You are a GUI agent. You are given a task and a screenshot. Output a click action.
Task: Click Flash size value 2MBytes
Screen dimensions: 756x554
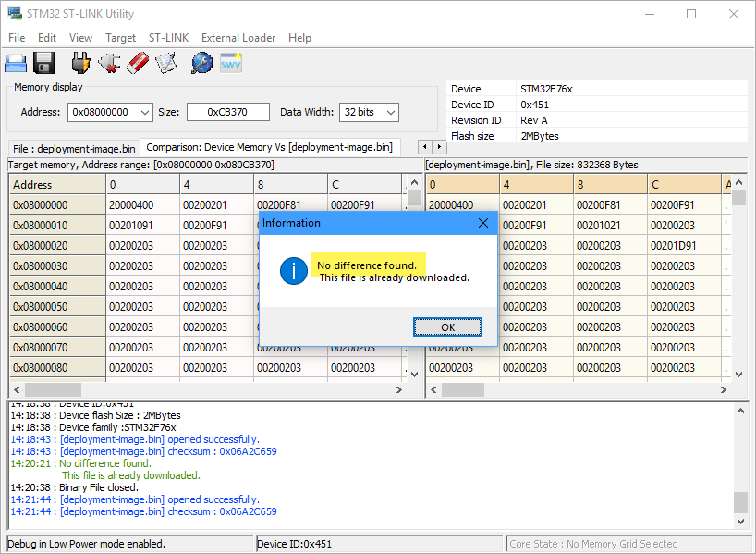(540, 136)
